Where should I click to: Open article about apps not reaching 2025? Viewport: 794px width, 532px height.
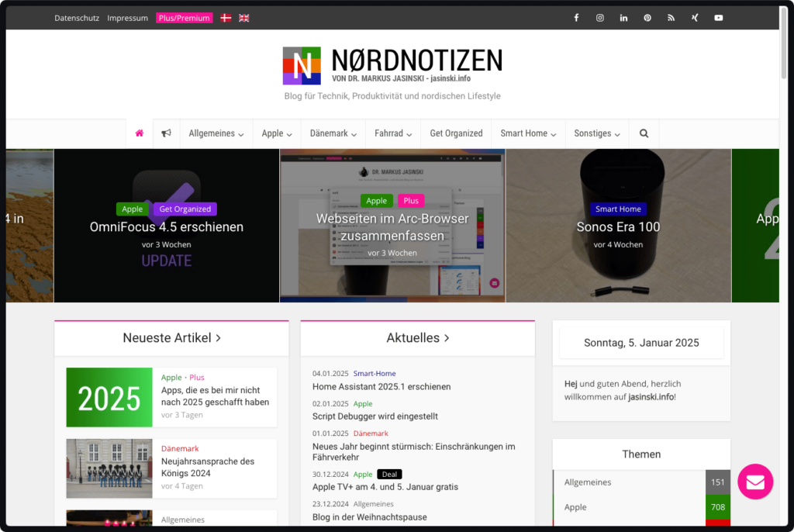(x=216, y=396)
